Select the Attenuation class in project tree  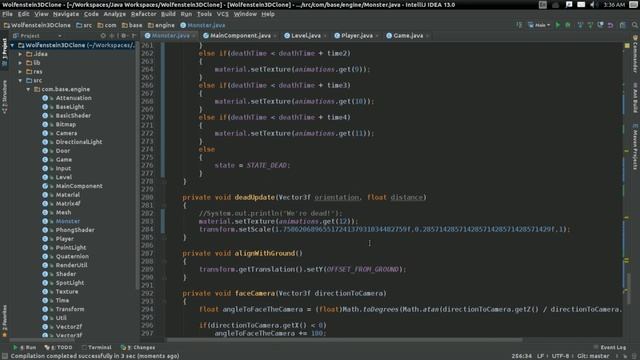pyautogui.click(x=73, y=98)
